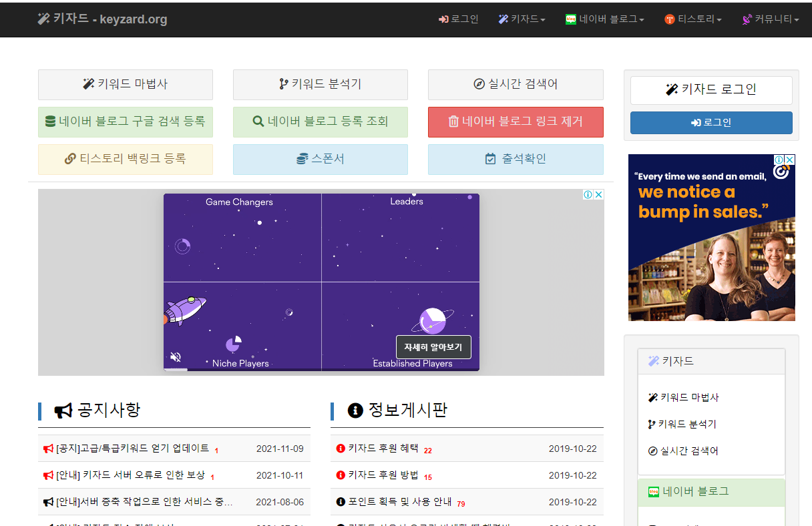Click the blue 로그인 button in sidebar
812x526 pixels.
711,123
